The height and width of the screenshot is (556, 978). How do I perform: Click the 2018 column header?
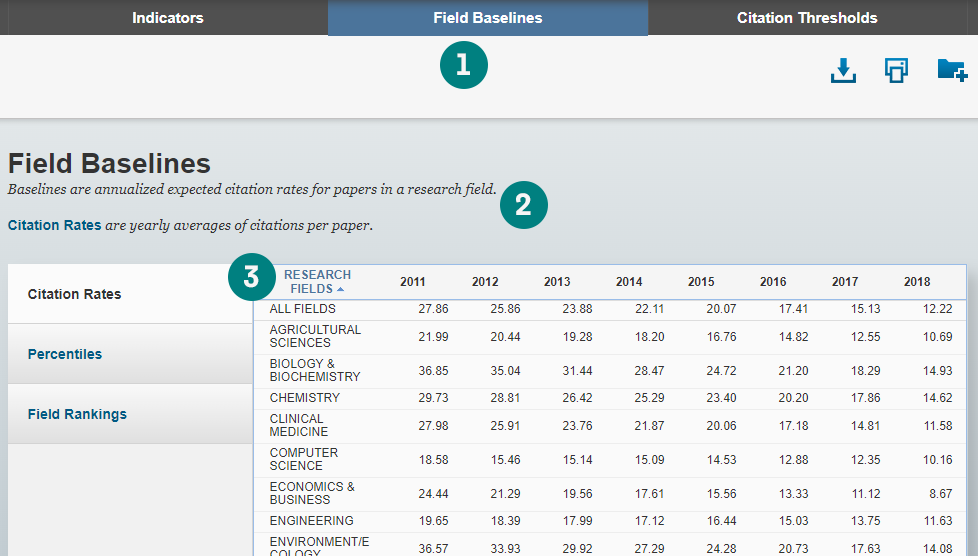tap(917, 281)
